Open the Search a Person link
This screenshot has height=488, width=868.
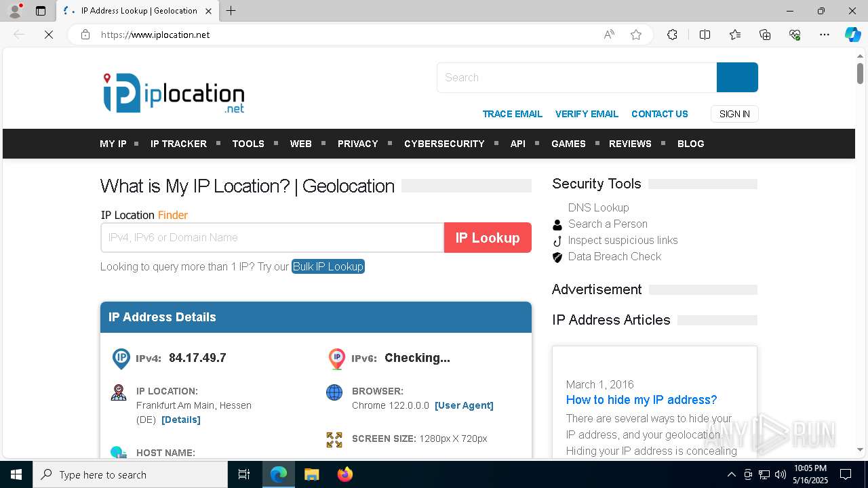[x=608, y=224]
